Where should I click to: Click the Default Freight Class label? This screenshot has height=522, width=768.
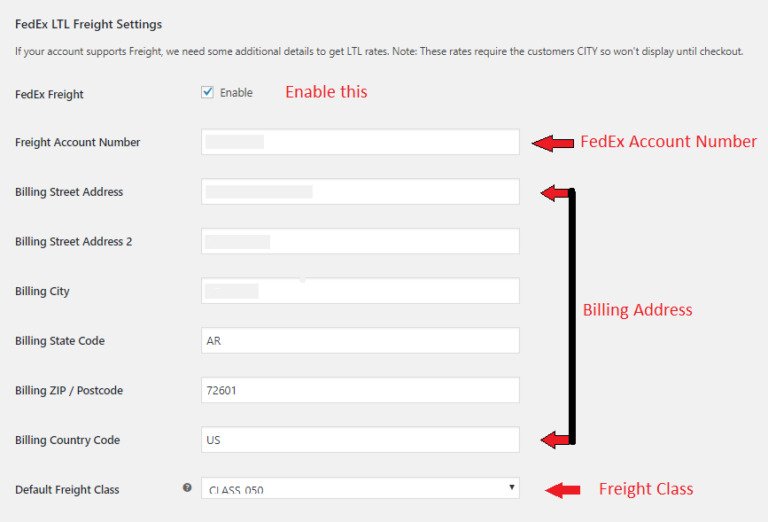(x=67, y=490)
